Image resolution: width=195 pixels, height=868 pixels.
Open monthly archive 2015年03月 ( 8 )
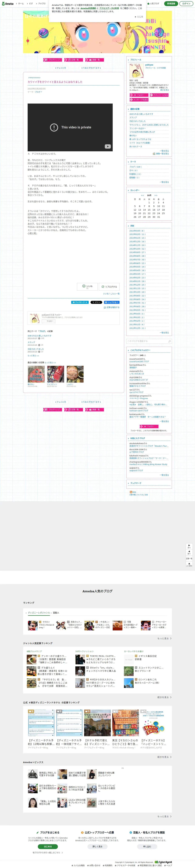(x=137, y=231)
